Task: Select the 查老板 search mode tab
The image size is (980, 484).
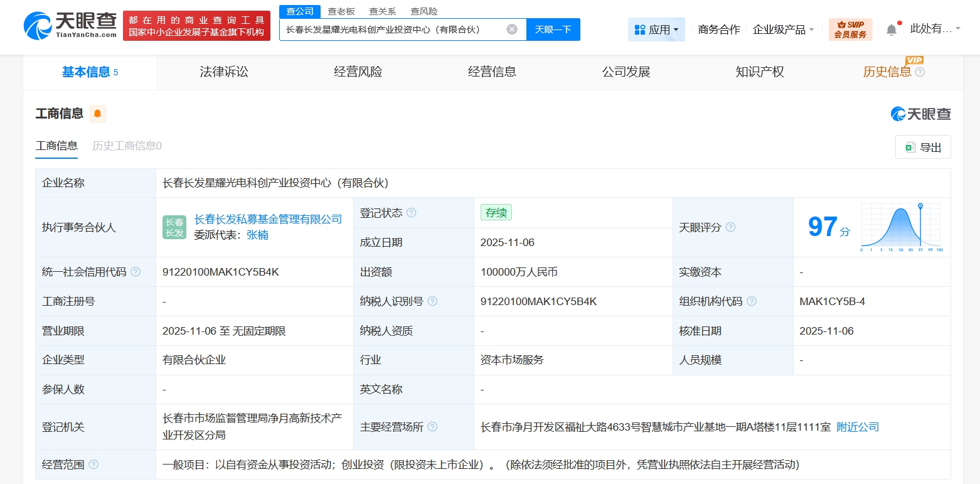Action: point(341,11)
